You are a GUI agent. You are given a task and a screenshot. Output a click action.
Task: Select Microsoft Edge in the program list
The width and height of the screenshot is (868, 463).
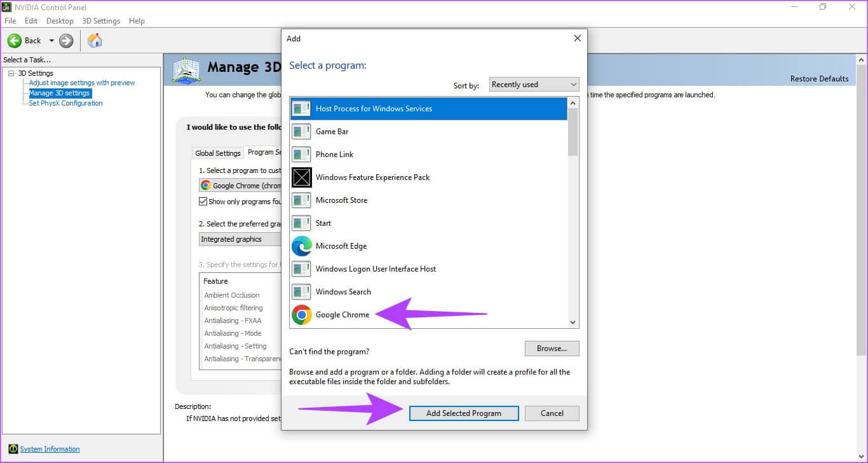pos(428,246)
